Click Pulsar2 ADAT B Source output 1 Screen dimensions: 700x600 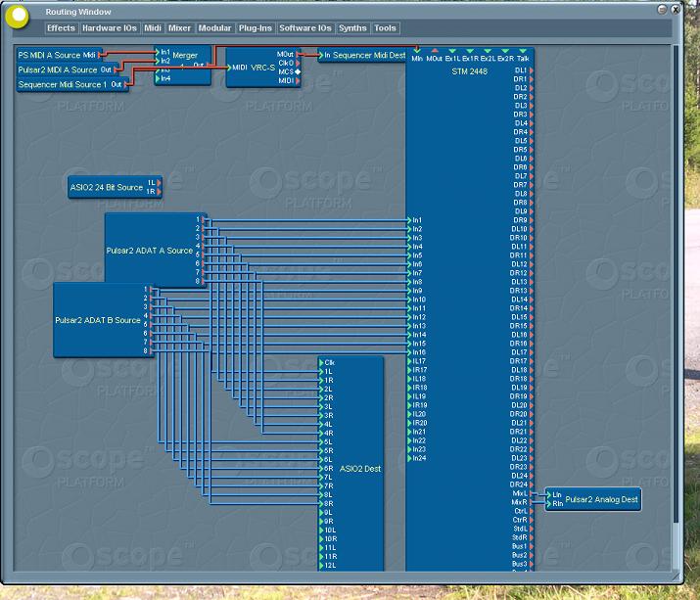click(x=152, y=290)
